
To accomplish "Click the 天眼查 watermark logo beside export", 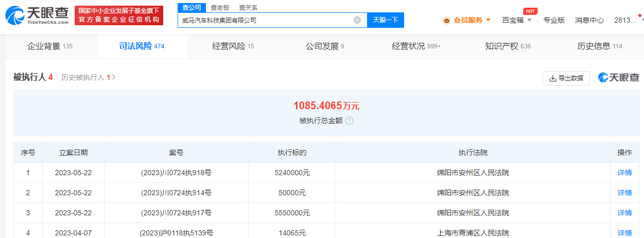I will coord(618,78).
